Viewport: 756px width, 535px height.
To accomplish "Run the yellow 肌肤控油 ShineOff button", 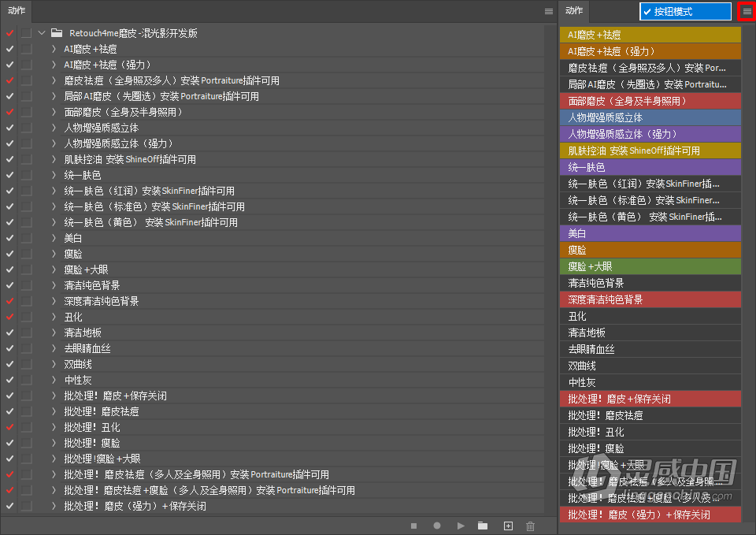I will [650, 150].
